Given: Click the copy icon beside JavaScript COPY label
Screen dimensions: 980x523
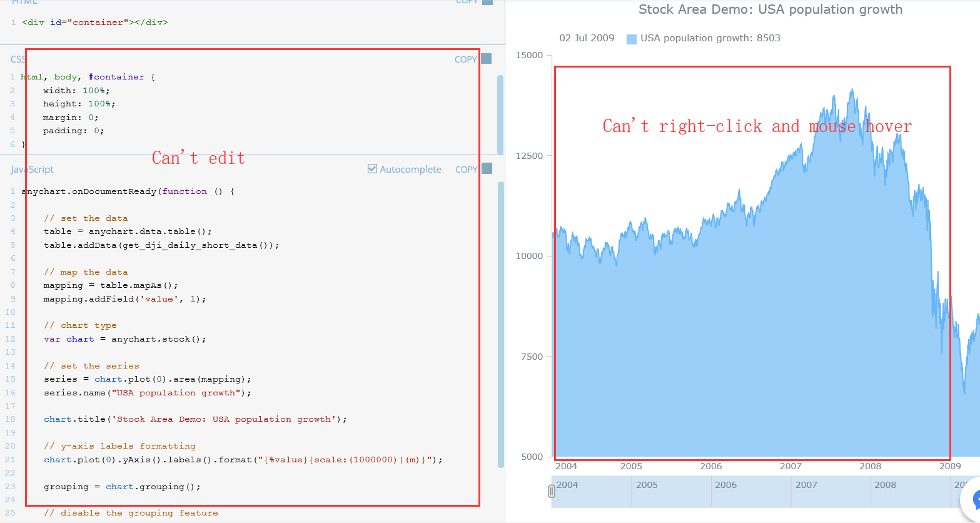Looking at the screenshot, I should [487, 168].
